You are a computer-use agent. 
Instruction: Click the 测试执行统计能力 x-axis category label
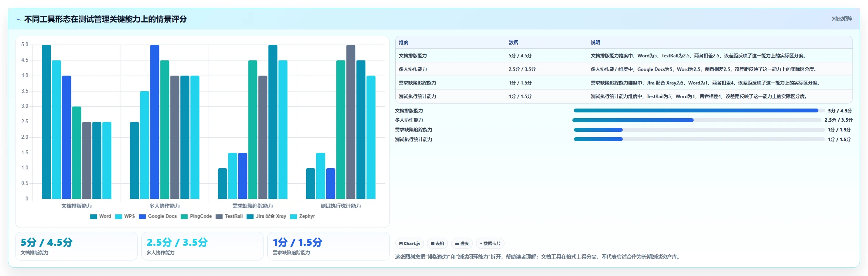tap(341, 206)
